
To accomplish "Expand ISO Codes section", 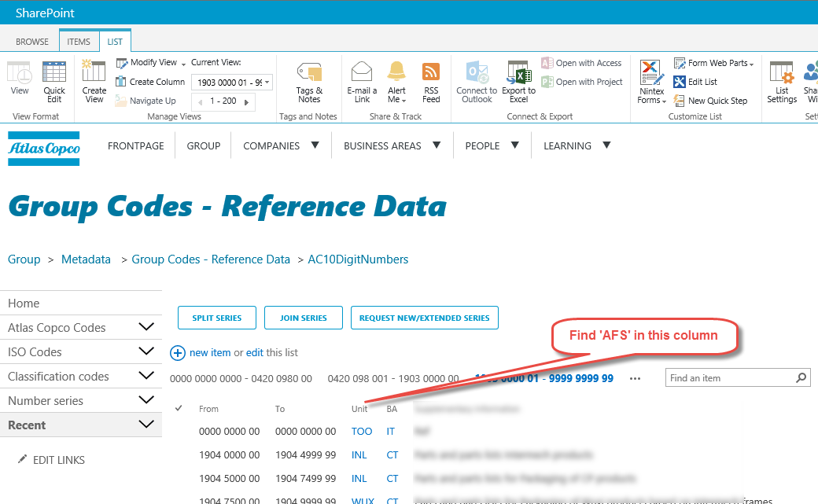I will [146, 351].
